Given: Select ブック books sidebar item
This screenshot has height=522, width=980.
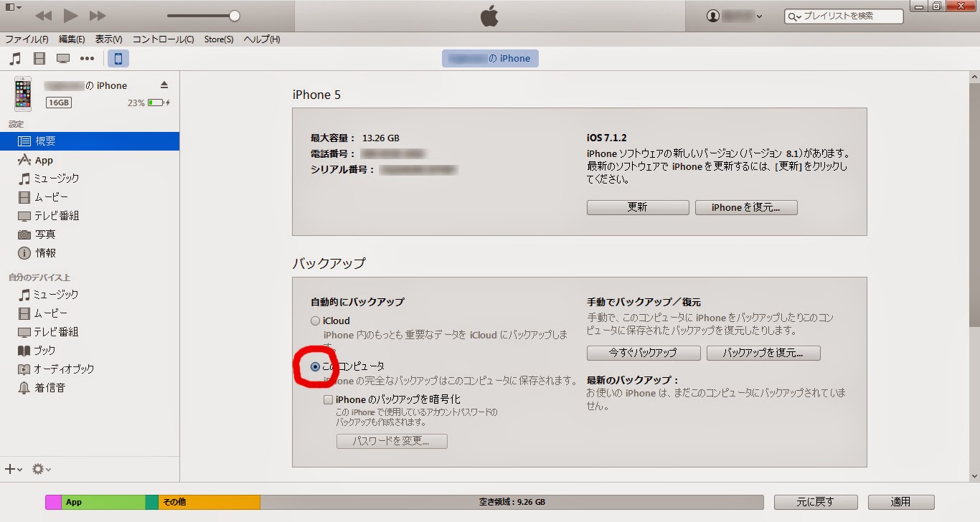Looking at the screenshot, I should tap(90, 351).
